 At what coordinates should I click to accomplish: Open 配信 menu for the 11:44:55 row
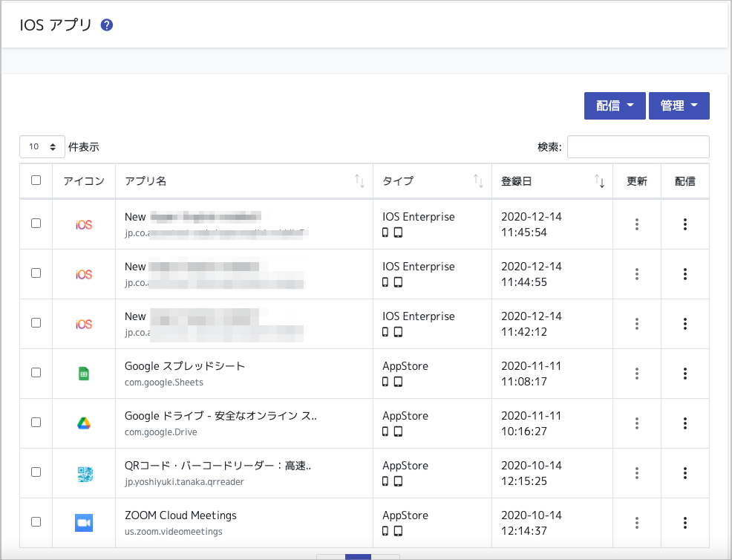[685, 274]
